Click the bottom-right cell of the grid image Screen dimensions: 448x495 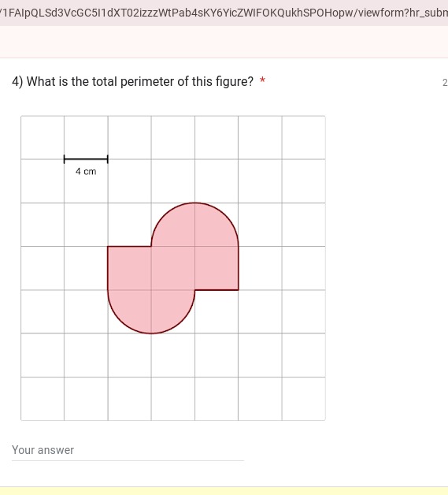pos(304,399)
